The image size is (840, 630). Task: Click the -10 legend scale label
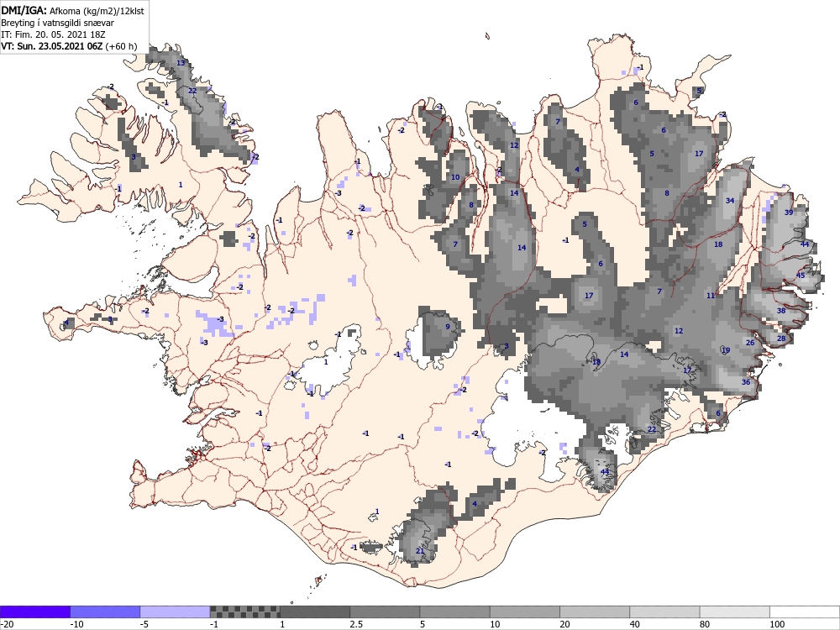point(77,624)
